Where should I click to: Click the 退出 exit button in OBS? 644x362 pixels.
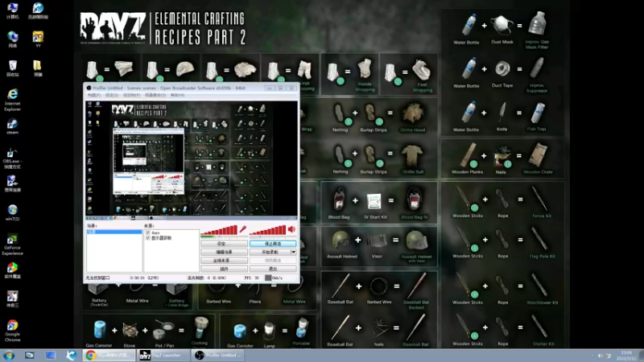(273, 269)
